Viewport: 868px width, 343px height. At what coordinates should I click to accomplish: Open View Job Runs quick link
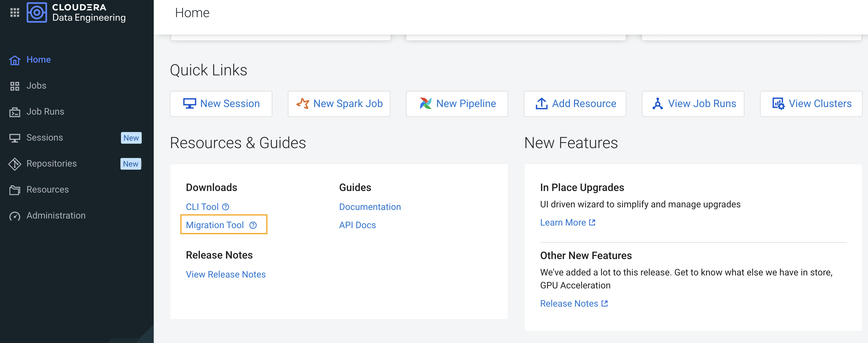coord(693,103)
